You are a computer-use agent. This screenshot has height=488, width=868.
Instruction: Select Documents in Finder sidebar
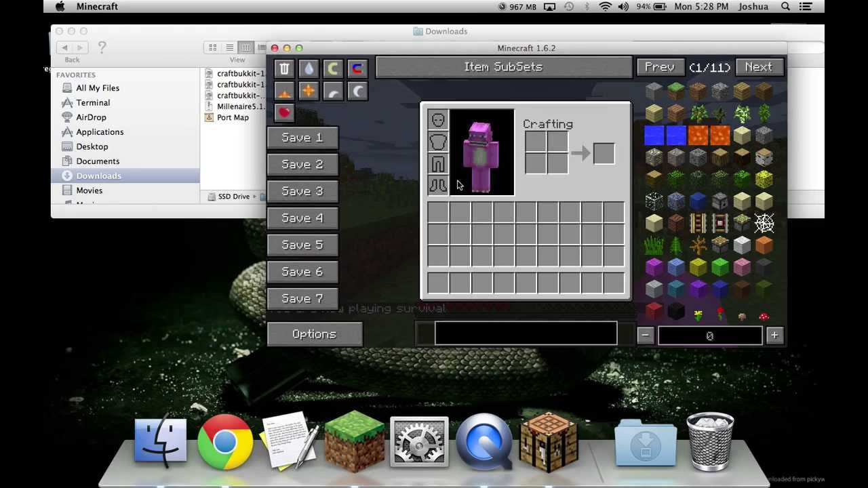(x=98, y=161)
